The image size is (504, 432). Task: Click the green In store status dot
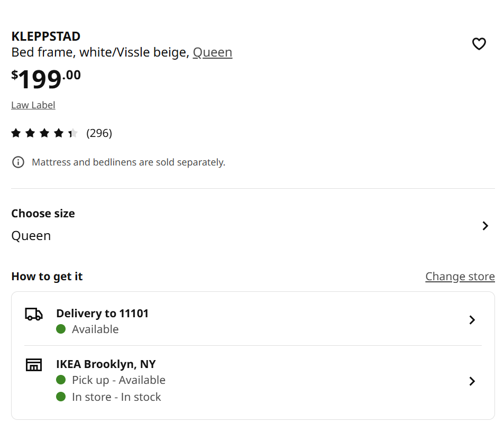(61, 397)
